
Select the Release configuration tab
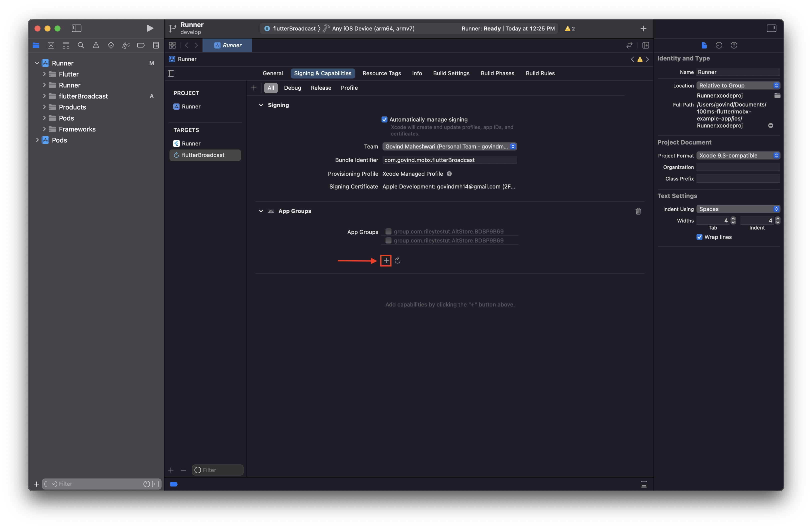pos(321,88)
